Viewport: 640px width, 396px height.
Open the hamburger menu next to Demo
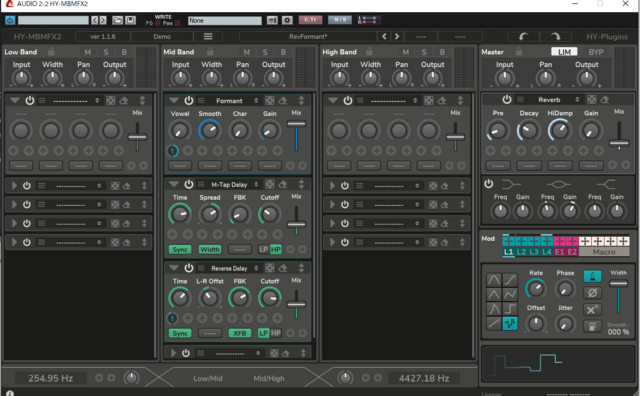tap(208, 36)
